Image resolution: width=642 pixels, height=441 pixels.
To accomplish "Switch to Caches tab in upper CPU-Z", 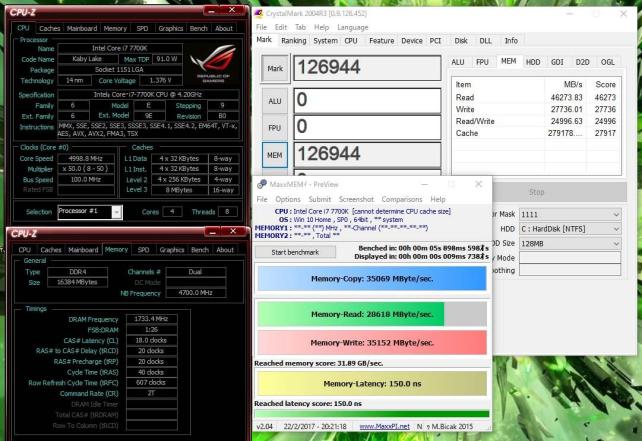I will pyautogui.click(x=50, y=28).
